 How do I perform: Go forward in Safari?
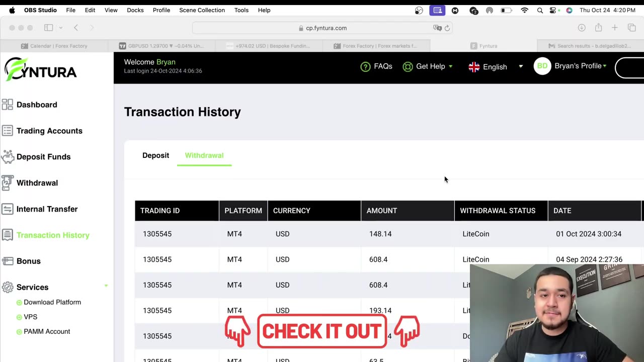click(92, 28)
